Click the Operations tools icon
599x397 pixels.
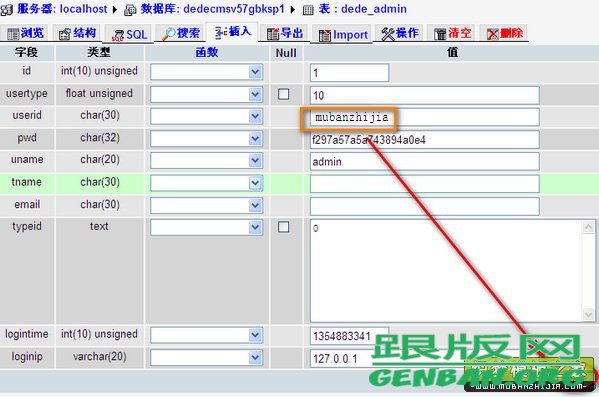[x=388, y=34]
